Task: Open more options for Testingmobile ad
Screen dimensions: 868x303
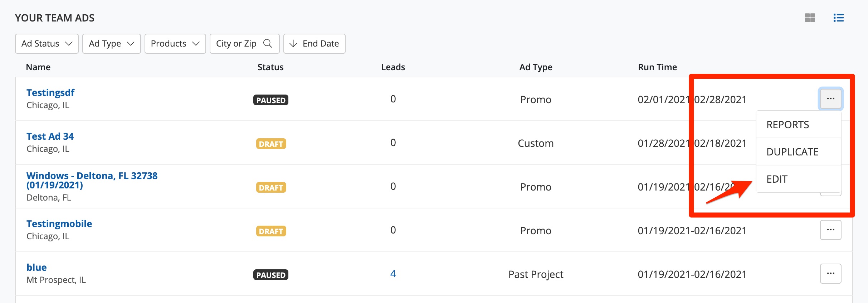Action: pyautogui.click(x=830, y=230)
